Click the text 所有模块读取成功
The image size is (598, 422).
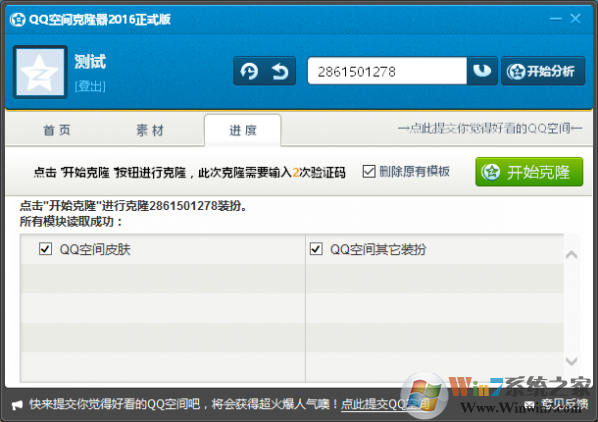tap(71, 221)
